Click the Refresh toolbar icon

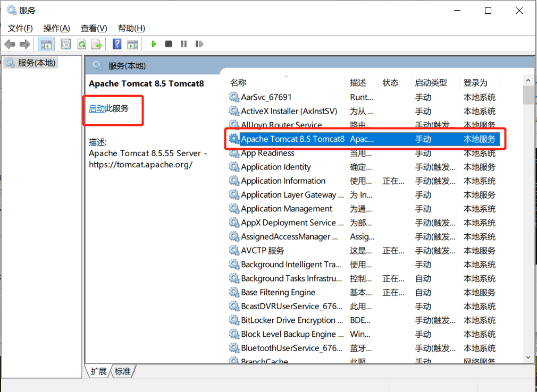(81, 44)
